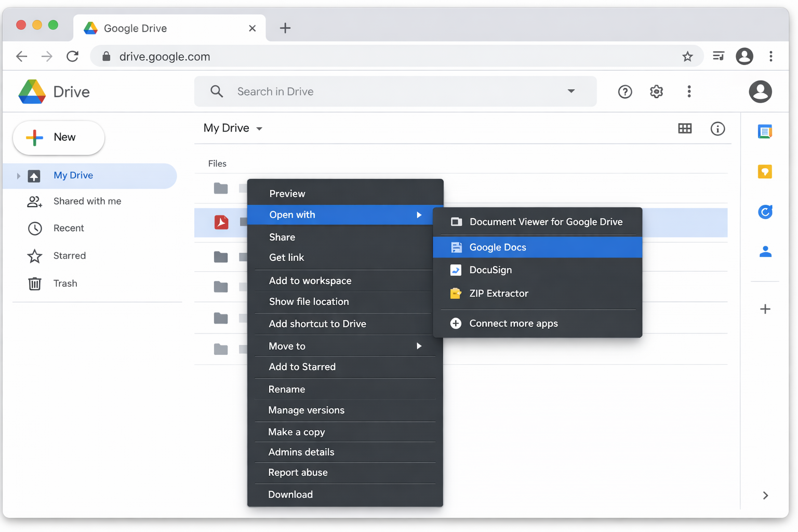This screenshot has width=798, height=532.
Task: Go back in browser history
Action: (x=21, y=56)
